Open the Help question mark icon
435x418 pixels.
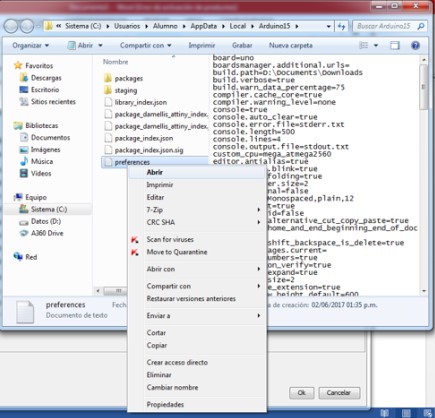click(x=415, y=45)
